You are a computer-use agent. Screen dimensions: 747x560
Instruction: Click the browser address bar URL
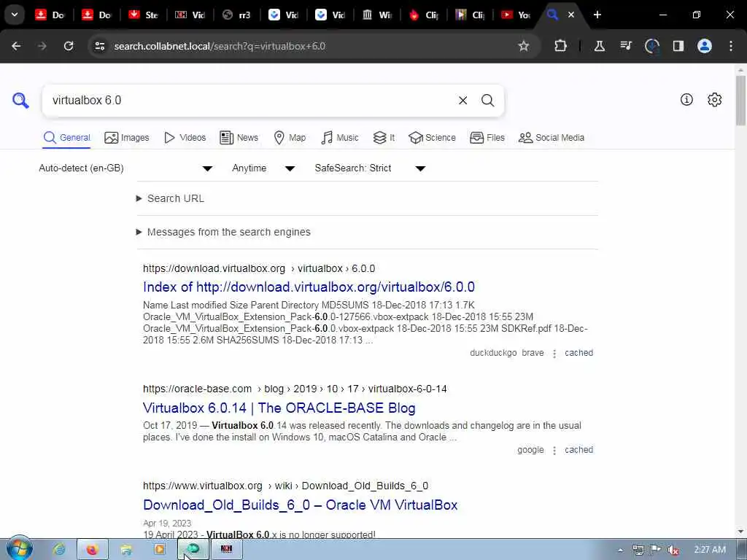click(220, 46)
